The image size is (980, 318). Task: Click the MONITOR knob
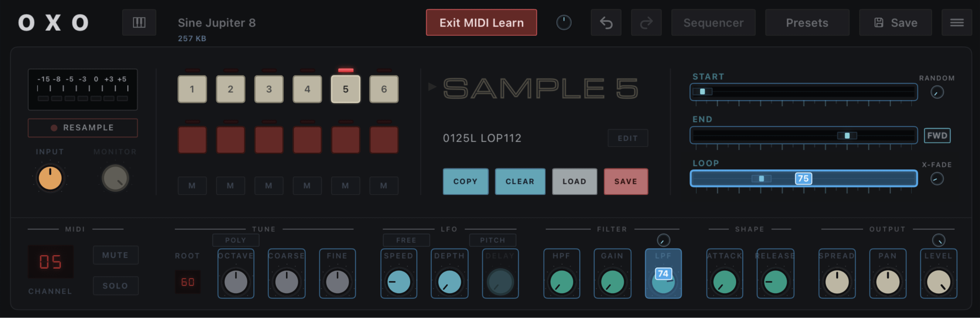point(115,178)
